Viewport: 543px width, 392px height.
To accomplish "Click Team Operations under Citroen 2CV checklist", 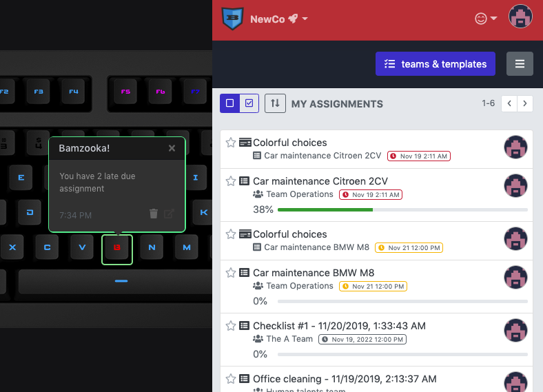I will coord(300,194).
